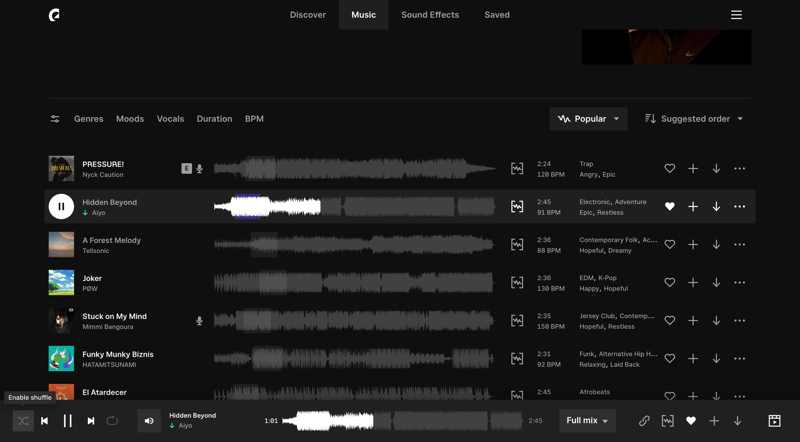Find similar tracks to Hidden Beyond row
800x442 pixels.
click(517, 206)
